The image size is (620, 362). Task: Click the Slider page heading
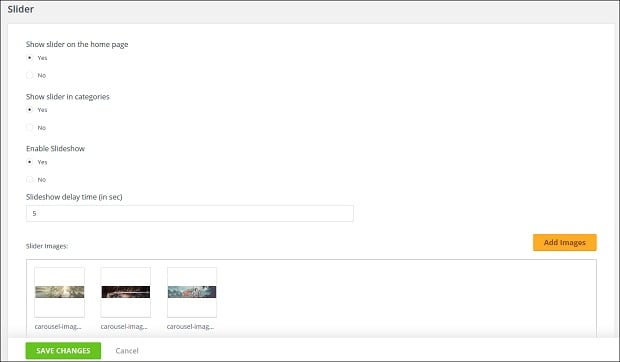(21, 9)
